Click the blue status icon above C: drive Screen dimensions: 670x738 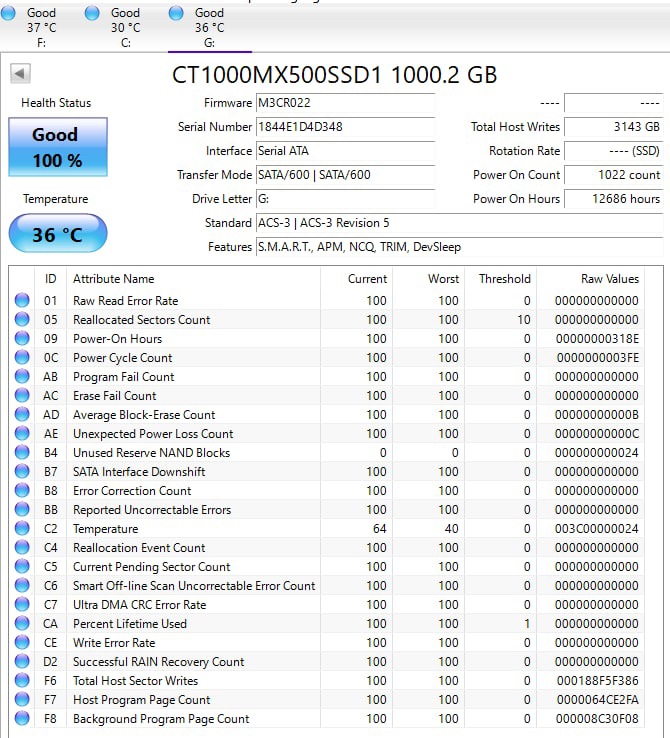(92, 13)
